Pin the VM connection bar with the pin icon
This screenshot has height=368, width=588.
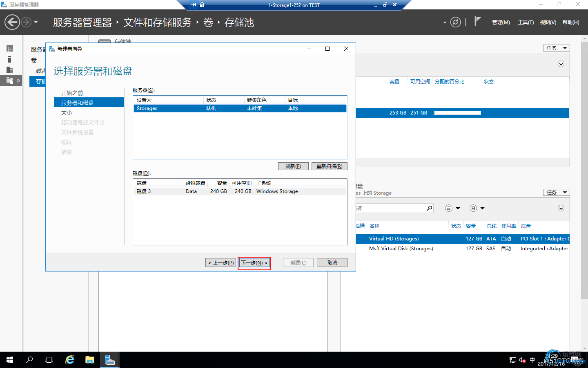point(194,5)
